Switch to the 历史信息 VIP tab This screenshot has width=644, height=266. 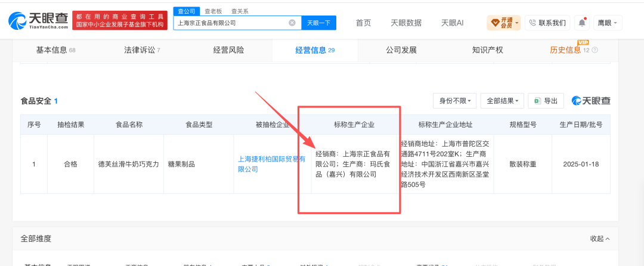[x=569, y=50]
